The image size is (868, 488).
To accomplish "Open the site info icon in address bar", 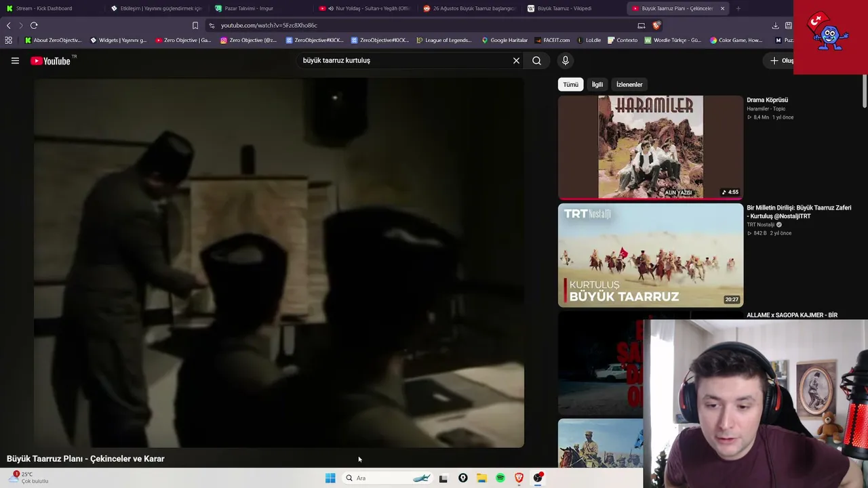I will pyautogui.click(x=212, y=26).
